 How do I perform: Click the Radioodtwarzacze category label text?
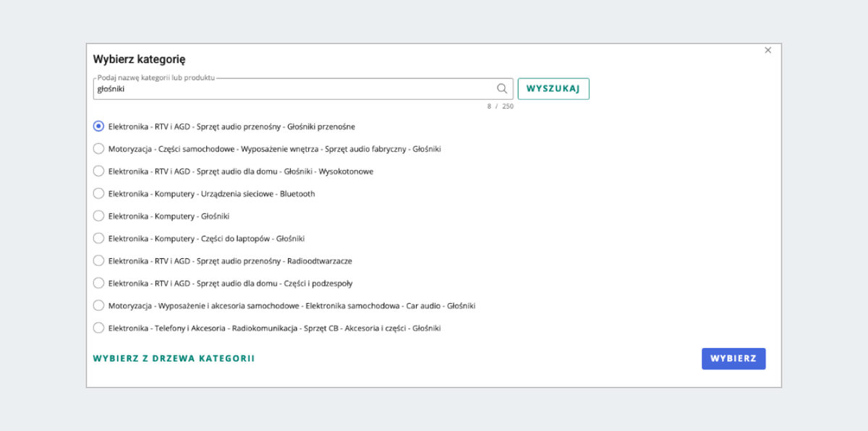pyautogui.click(x=230, y=260)
